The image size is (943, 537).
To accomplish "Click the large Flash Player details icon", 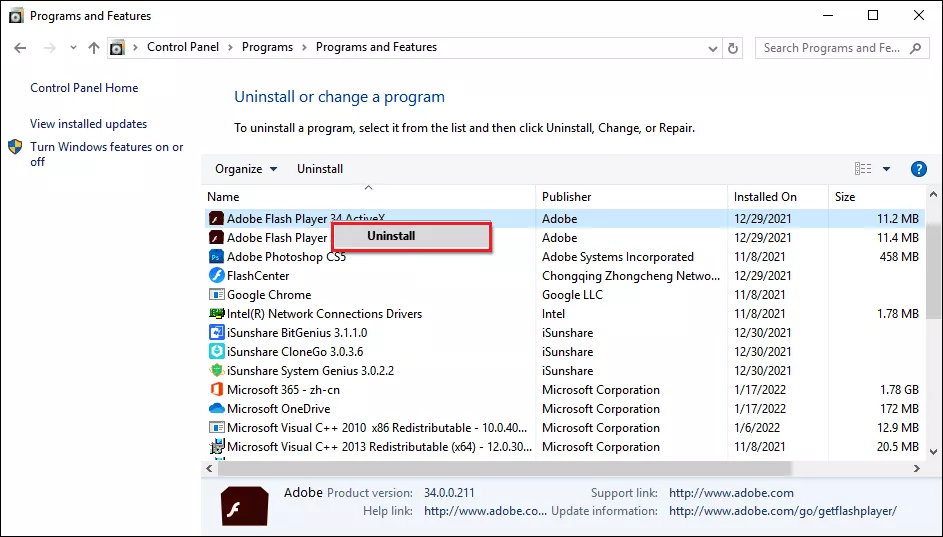I will [244, 506].
